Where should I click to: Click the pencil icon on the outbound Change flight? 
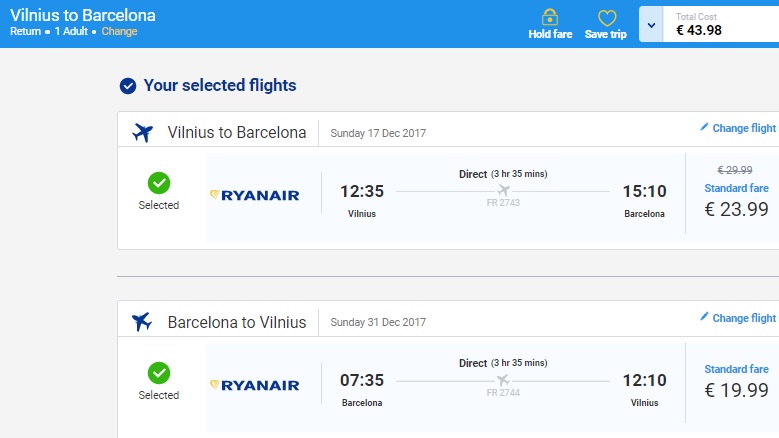click(x=704, y=127)
